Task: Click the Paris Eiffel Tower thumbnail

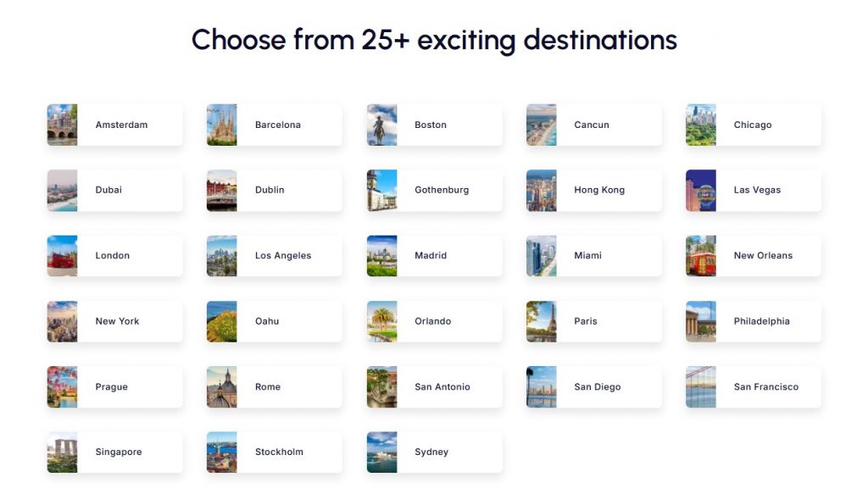Action: [x=541, y=320]
